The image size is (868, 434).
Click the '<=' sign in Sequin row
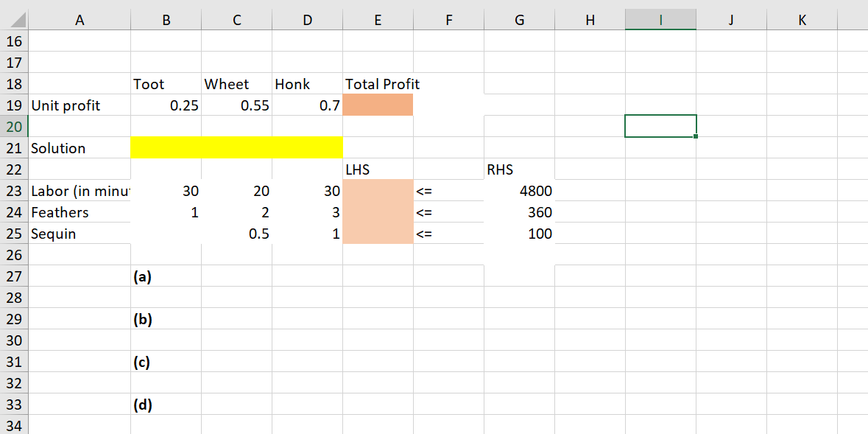tap(448, 234)
